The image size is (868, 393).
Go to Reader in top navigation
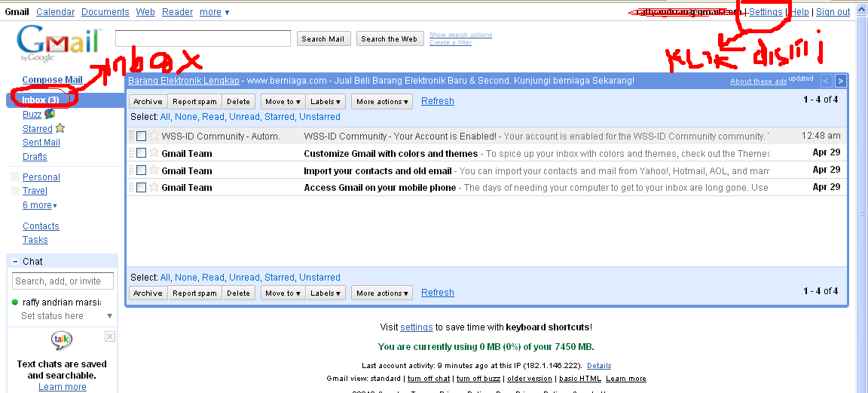coord(178,11)
